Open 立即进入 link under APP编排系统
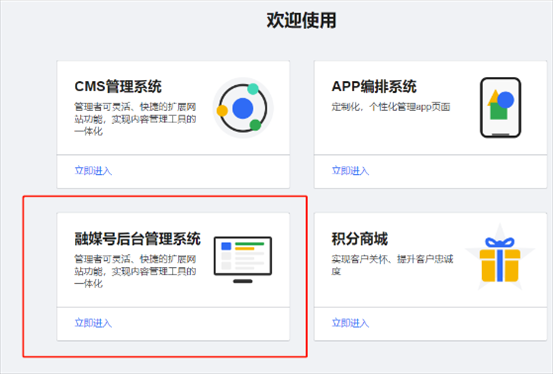The width and height of the screenshot is (553, 374). [x=350, y=171]
